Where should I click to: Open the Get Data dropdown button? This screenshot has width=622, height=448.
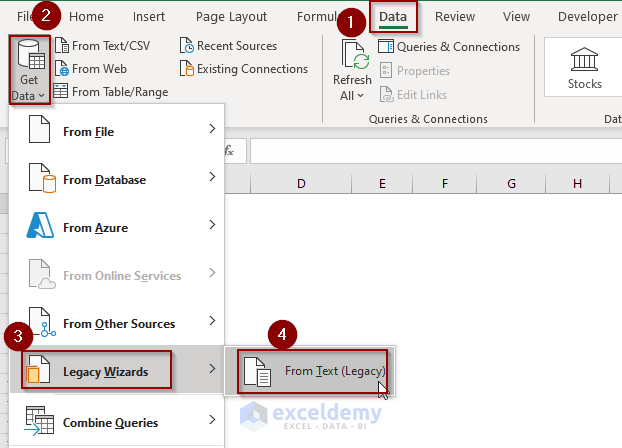click(x=29, y=70)
